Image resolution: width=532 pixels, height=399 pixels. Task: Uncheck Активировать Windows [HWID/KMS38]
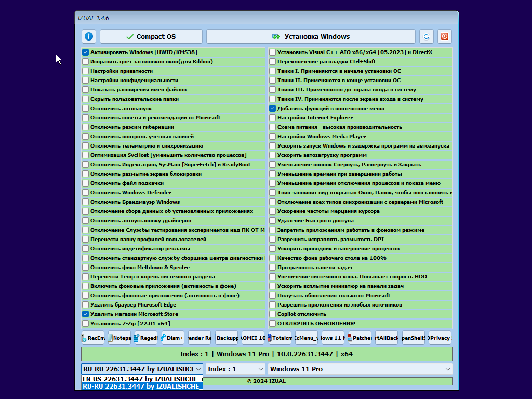[x=86, y=52]
